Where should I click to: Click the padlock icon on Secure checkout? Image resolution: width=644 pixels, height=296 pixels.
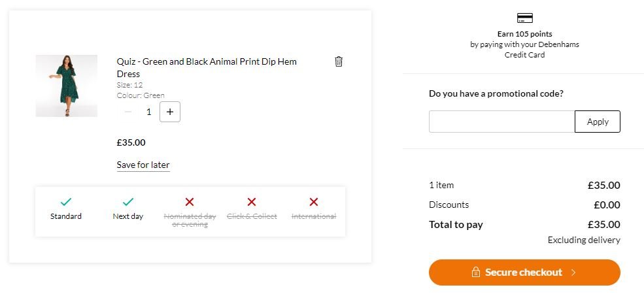(475, 272)
